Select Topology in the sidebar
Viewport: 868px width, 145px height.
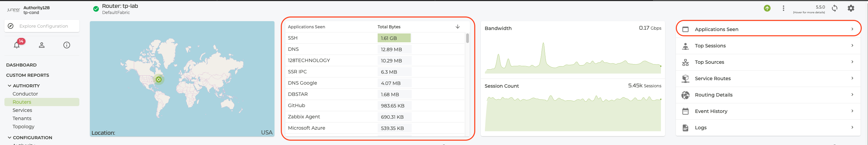click(23, 127)
